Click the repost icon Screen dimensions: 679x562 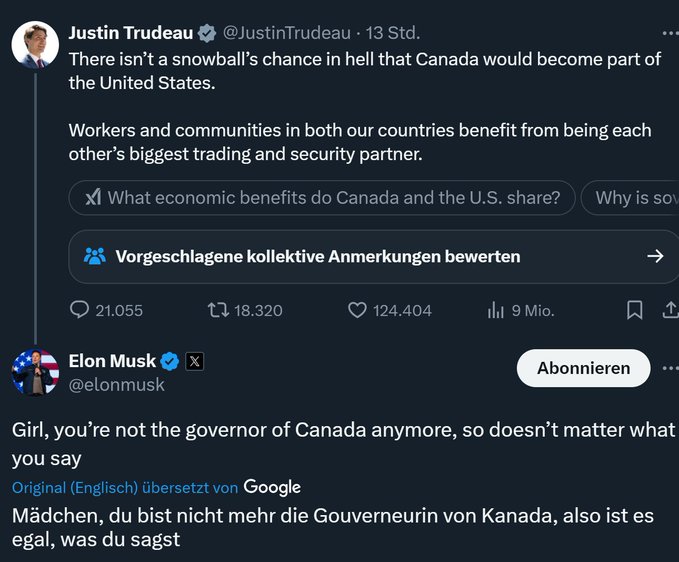(x=217, y=311)
